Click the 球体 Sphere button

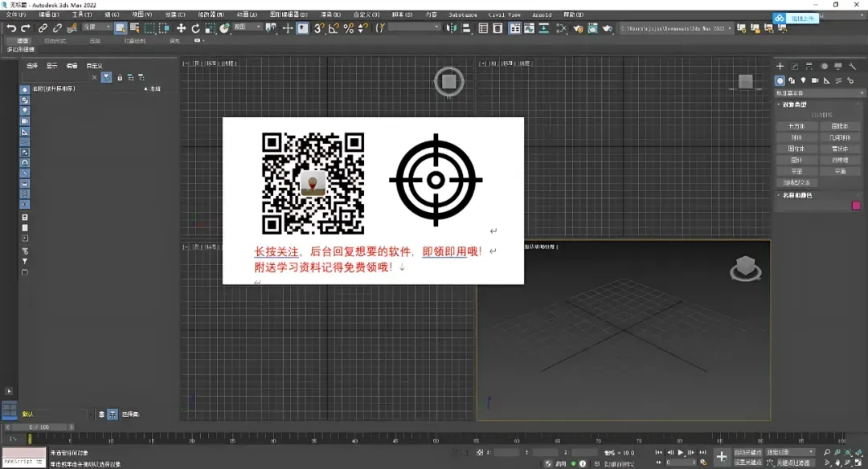pyautogui.click(x=796, y=137)
